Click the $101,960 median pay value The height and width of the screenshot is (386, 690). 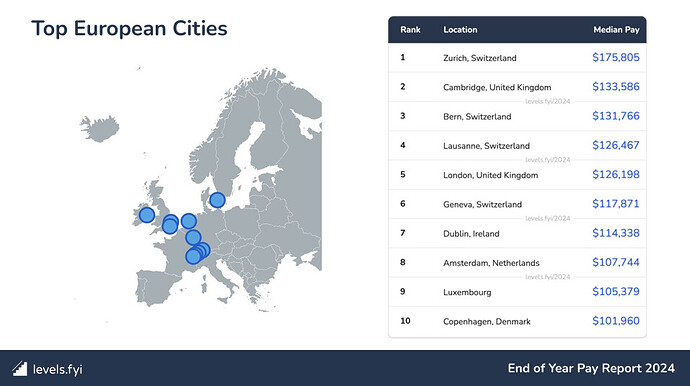(x=616, y=321)
